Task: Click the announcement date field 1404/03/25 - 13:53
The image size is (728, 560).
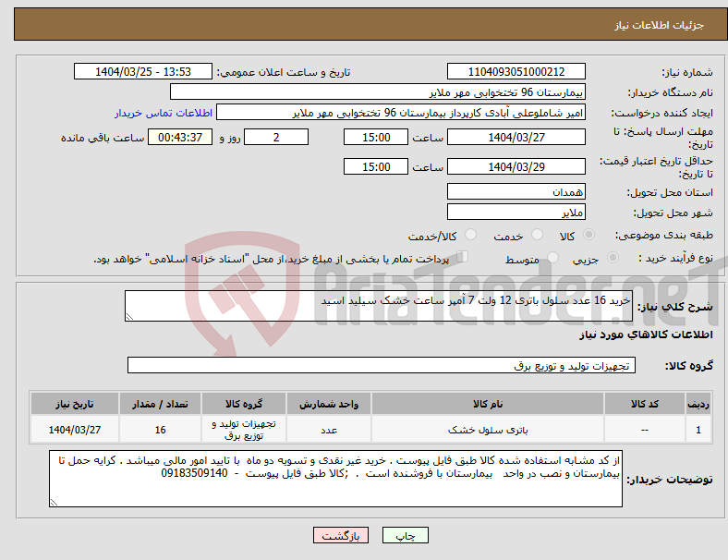Action: pos(143,71)
